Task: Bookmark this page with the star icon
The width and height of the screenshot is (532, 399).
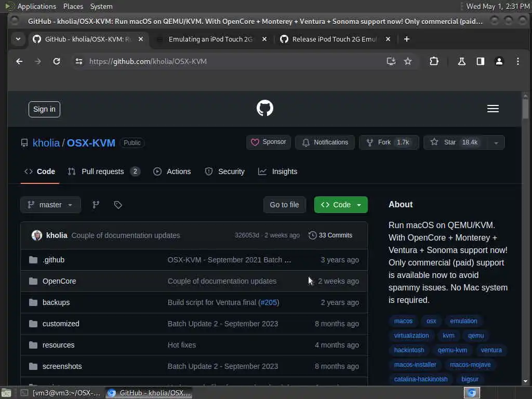Action: tap(407, 61)
